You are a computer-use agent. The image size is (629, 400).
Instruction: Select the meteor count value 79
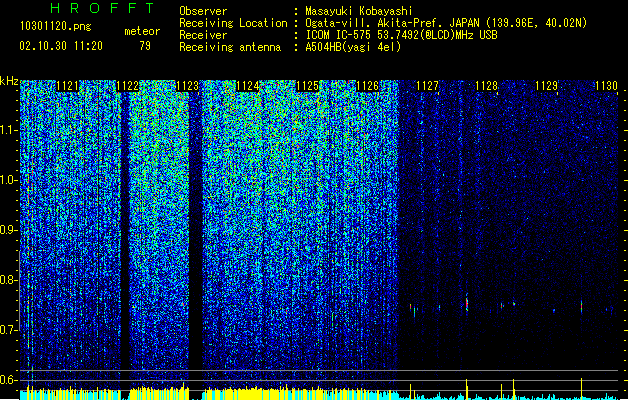click(x=145, y=46)
